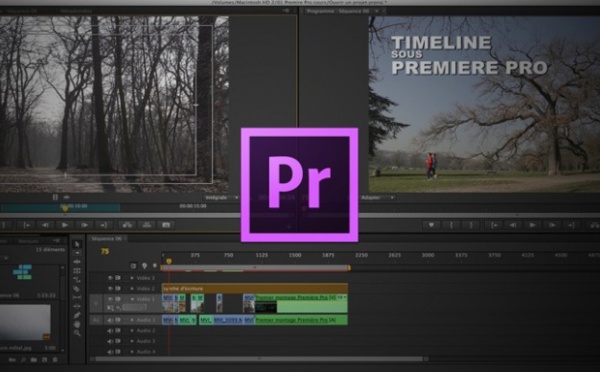Screen dimensions: 600x372
Task: Mute the Audio 3 track
Action: (110, 341)
